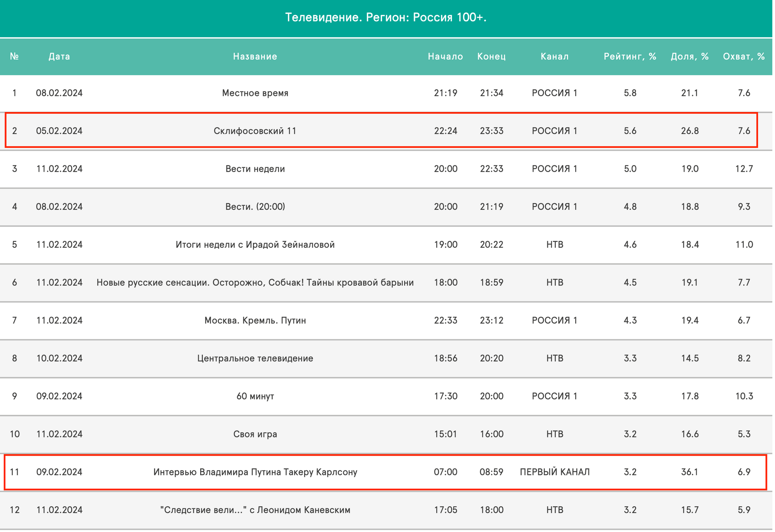Click the date 10.02.2024
The height and width of the screenshot is (532, 775).
click(x=59, y=358)
